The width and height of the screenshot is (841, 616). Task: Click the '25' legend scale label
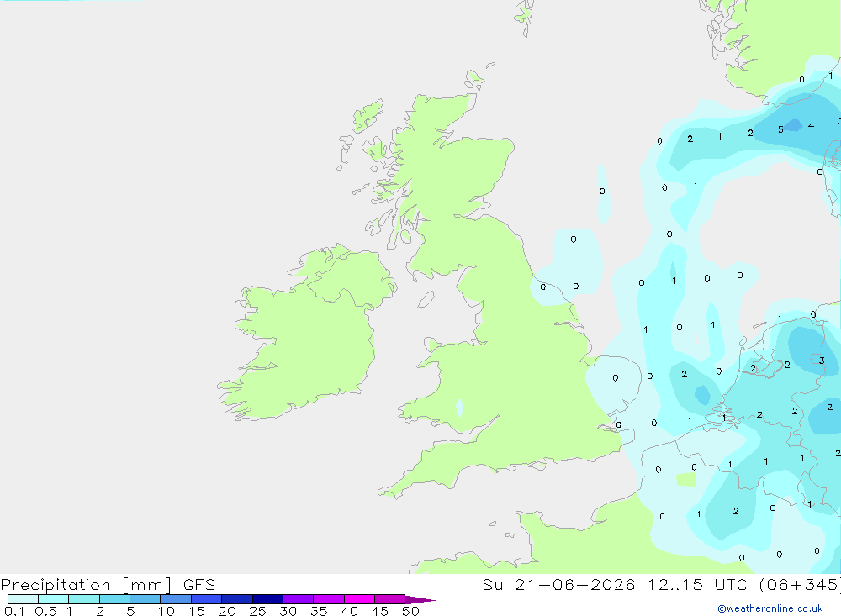257,611
